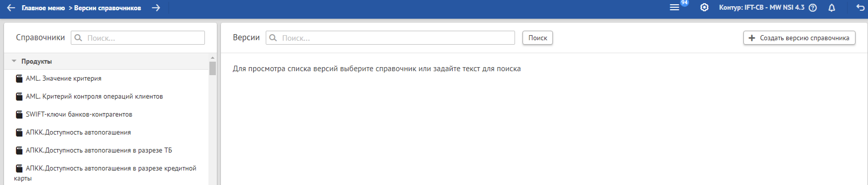Click the back arrow in header
The width and height of the screenshot is (868, 185).
[11, 8]
